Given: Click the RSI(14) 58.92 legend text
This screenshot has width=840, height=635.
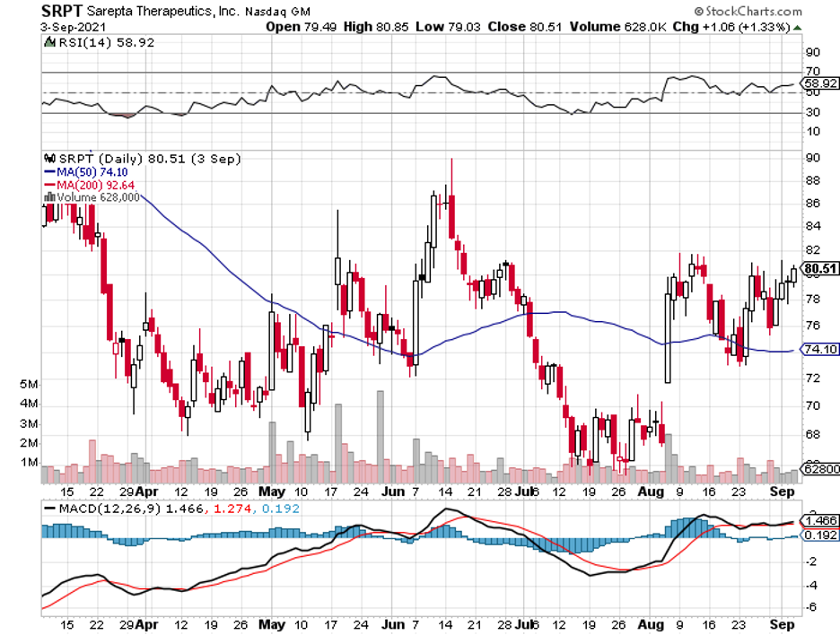Looking at the screenshot, I should [x=106, y=43].
